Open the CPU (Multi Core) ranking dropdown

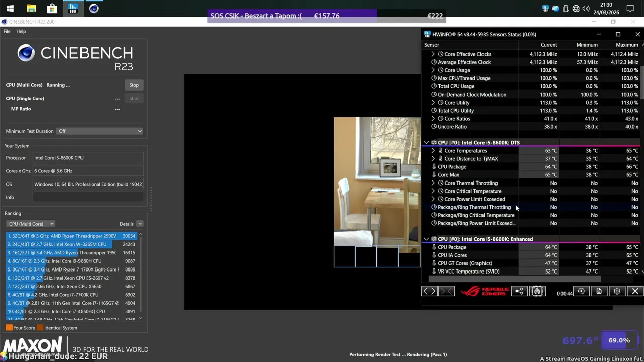[x=31, y=224]
